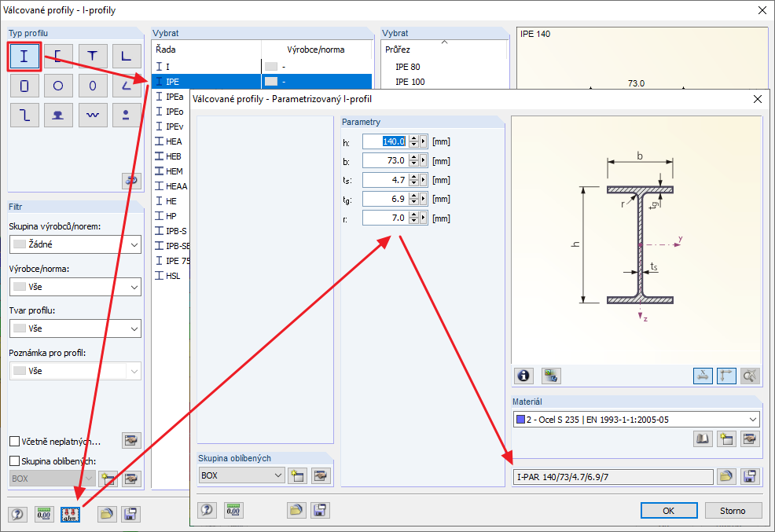Image resolution: width=775 pixels, height=532 pixels.
Task: Select the elliptical profile type icon
Action: pos(93,86)
